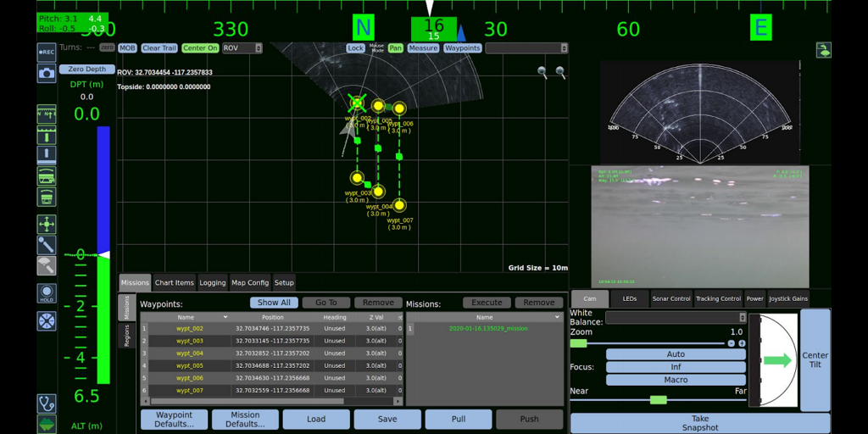Click the zero turns button
This screenshot has height=434, width=868.
point(107,47)
